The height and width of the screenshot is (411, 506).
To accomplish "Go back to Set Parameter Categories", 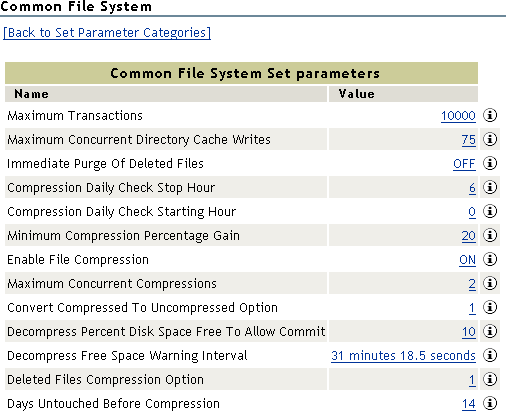I will (107, 33).
